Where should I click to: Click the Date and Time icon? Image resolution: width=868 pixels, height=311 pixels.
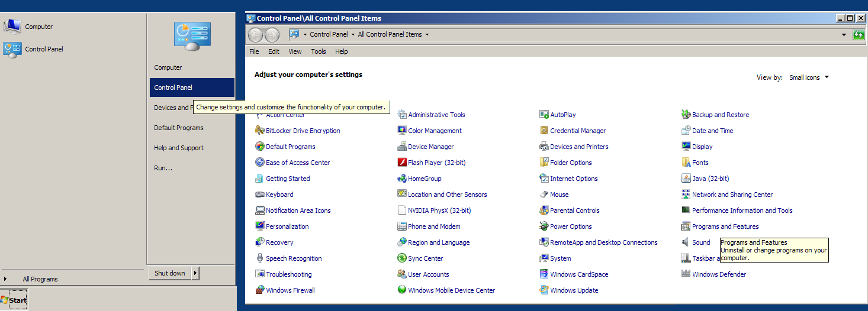686,131
